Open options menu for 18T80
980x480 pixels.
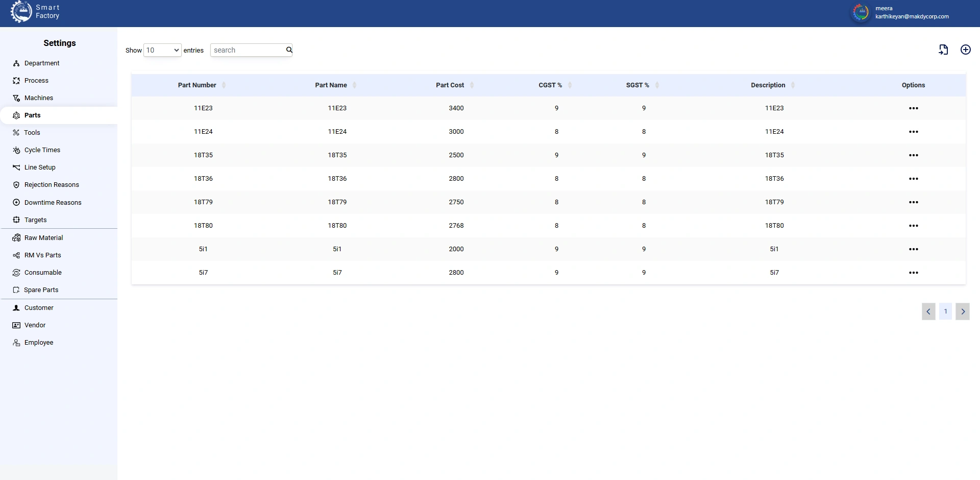coord(913,226)
